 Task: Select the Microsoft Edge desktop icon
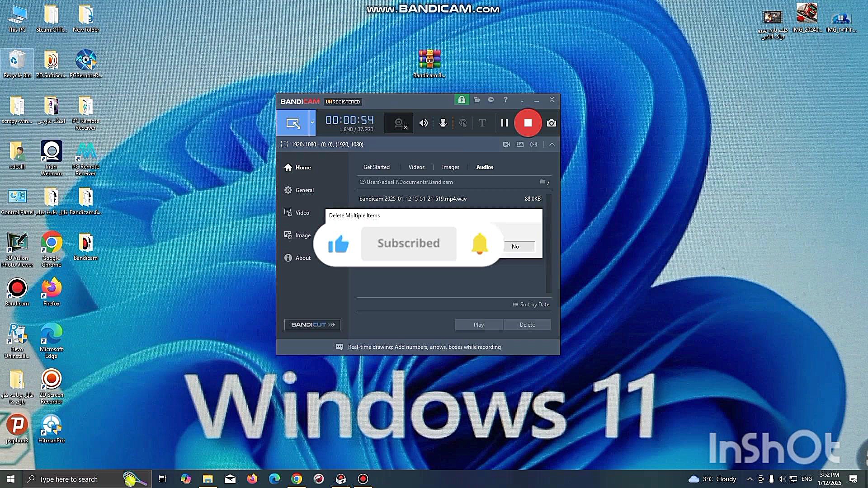52,341
